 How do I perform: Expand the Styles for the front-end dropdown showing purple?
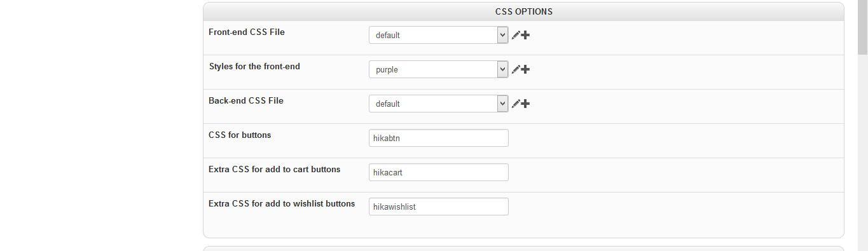pyautogui.click(x=438, y=69)
